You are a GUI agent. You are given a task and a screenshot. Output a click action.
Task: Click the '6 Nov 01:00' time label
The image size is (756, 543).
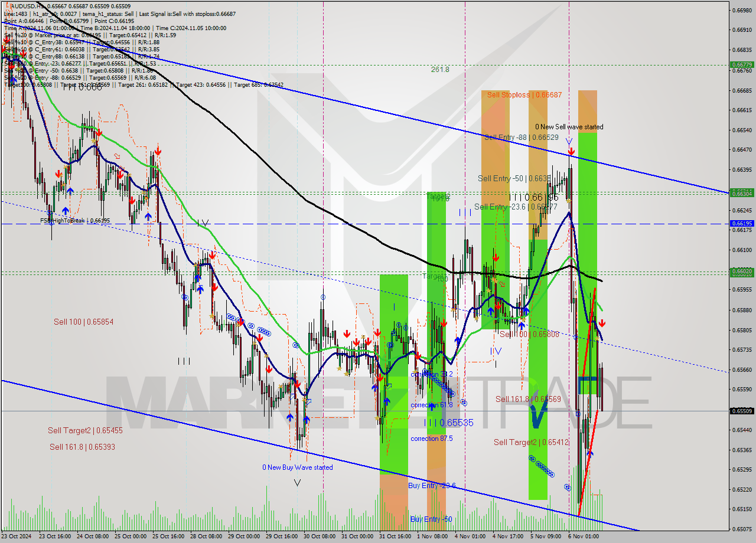tap(584, 537)
